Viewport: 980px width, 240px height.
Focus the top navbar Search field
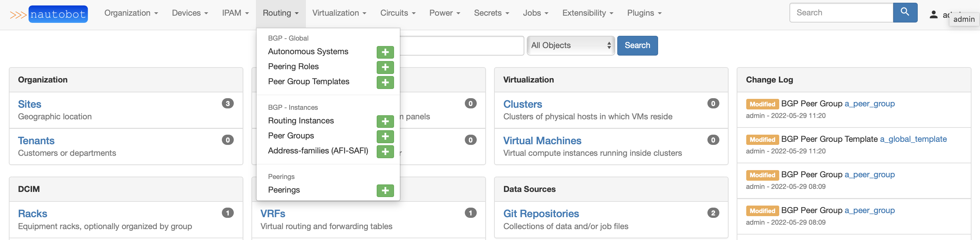coord(841,13)
